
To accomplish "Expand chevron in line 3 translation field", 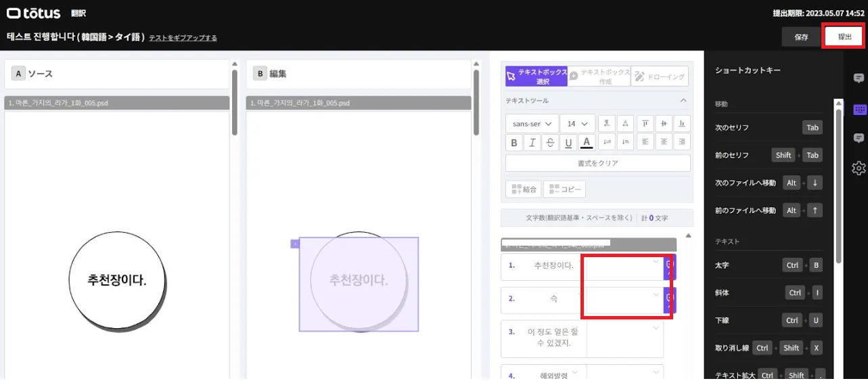I will coord(656,328).
